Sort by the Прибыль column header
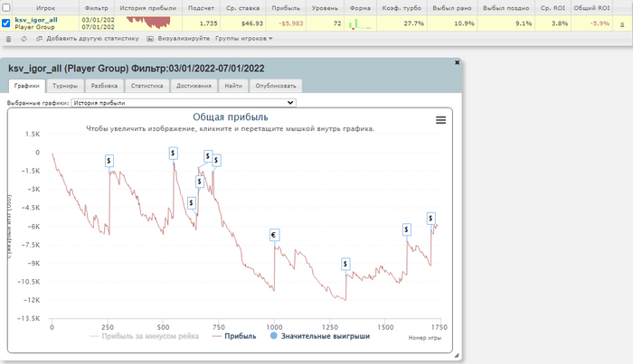Screen dimensions: 633x364 (286, 7)
